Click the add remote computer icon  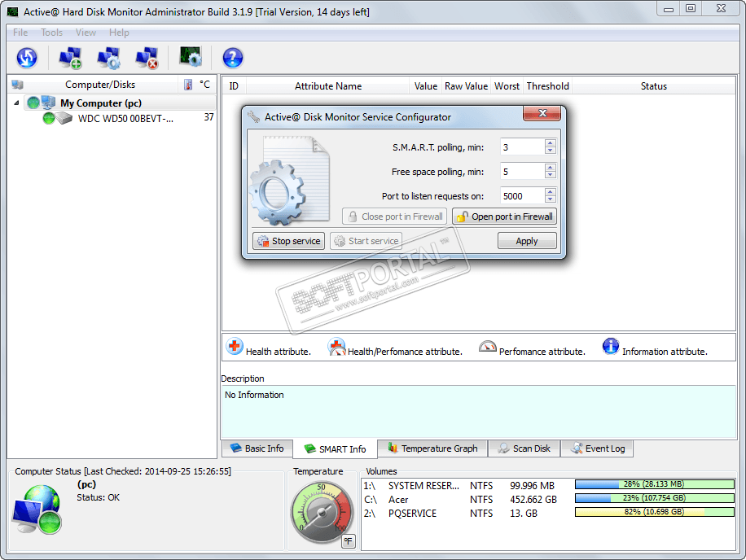pyautogui.click(x=70, y=58)
